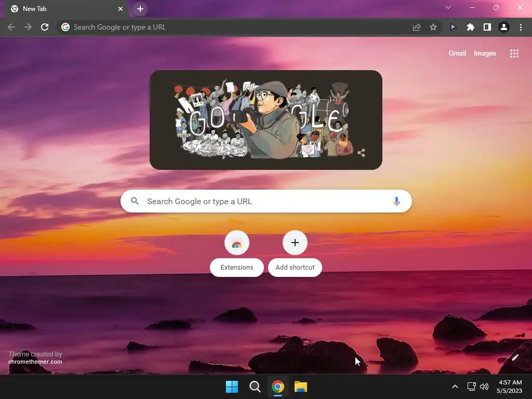The height and width of the screenshot is (399, 532).
Task: Toggle the side panel icon
Action: tap(487, 27)
